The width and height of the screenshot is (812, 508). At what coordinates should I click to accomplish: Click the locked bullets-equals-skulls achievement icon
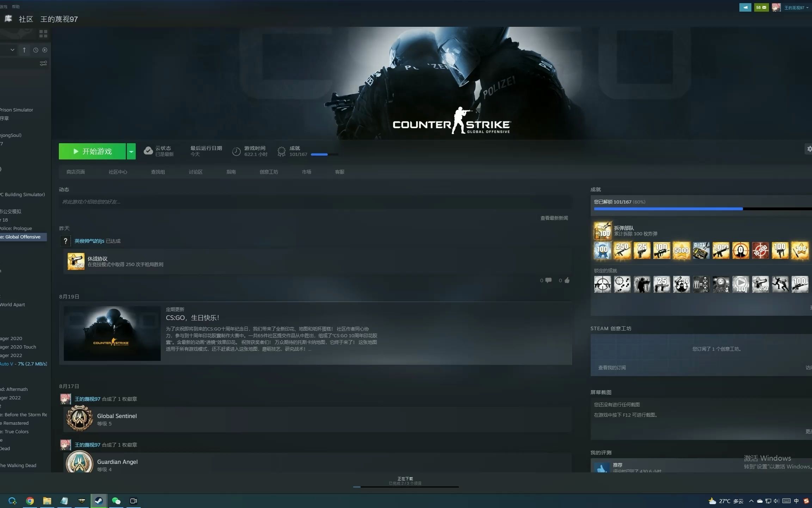tap(701, 284)
